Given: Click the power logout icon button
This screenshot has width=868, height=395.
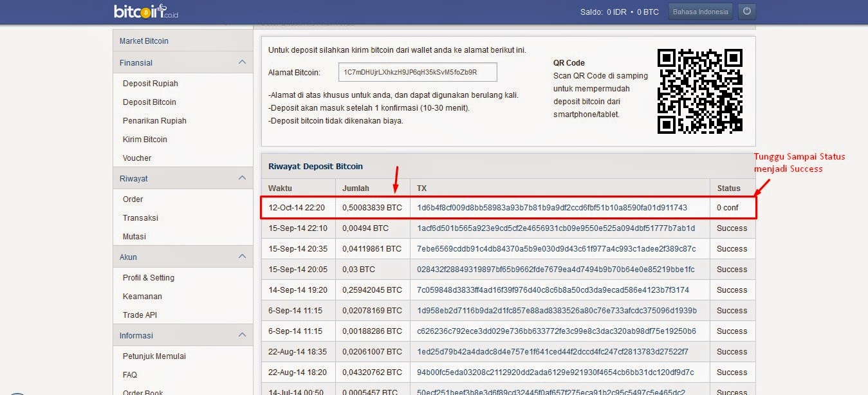Looking at the screenshot, I should click(x=746, y=12).
